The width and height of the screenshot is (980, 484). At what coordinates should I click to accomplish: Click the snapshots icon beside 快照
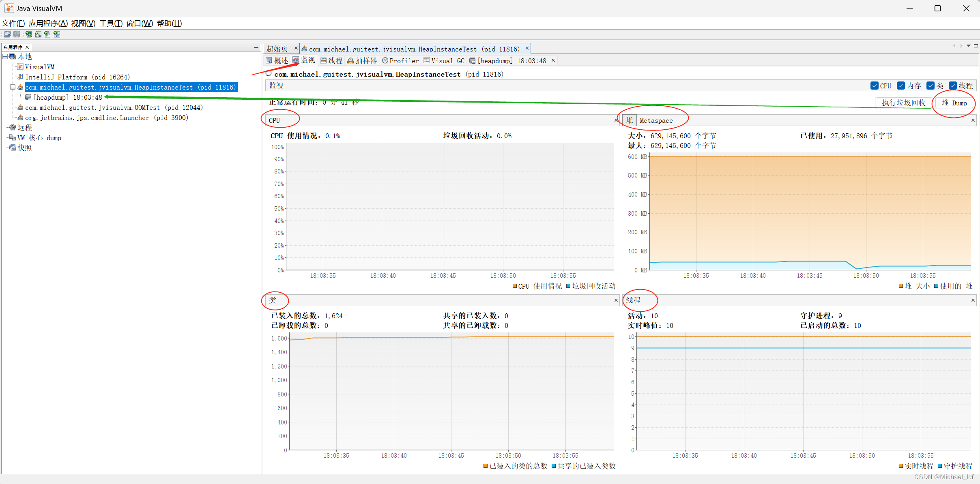(13, 148)
